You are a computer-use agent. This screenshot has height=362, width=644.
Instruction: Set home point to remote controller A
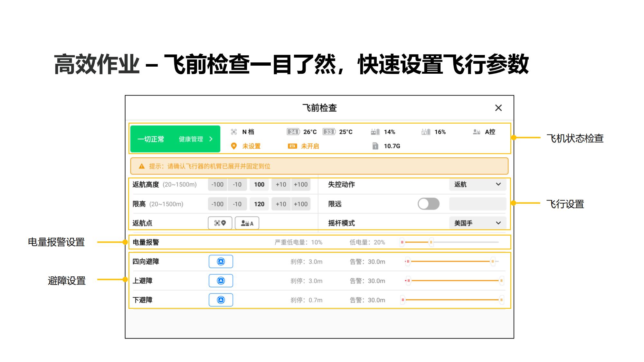click(247, 223)
